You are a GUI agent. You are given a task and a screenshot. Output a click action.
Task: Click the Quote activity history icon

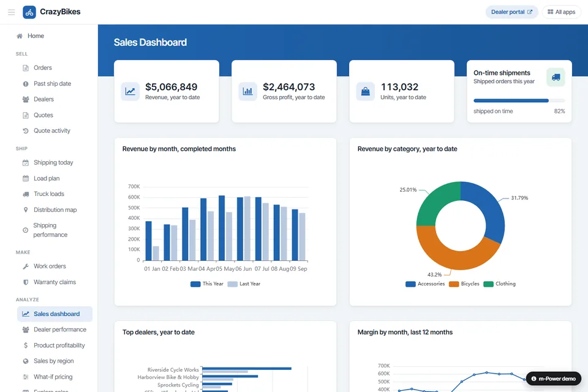click(26, 131)
